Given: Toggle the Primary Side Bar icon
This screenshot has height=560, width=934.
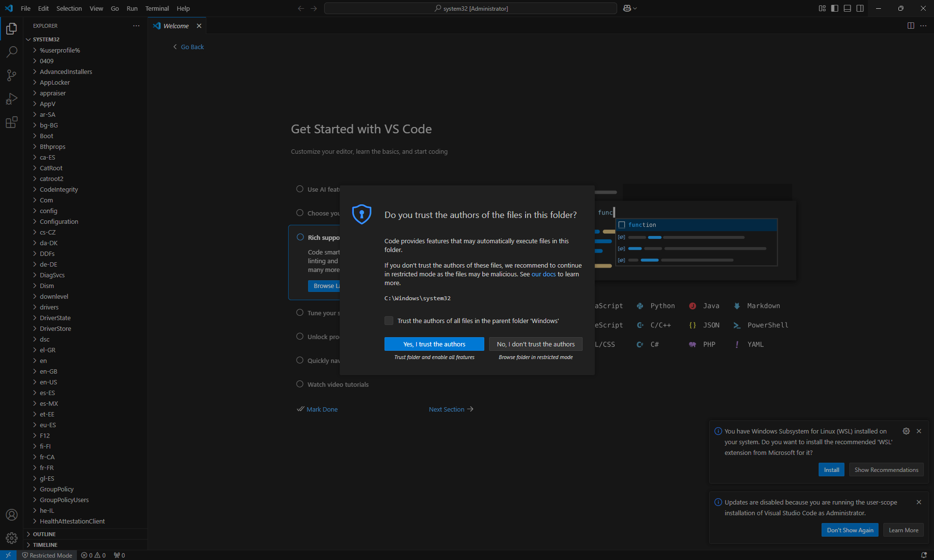Looking at the screenshot, I should pyautogui.click(x=835, y=8).
